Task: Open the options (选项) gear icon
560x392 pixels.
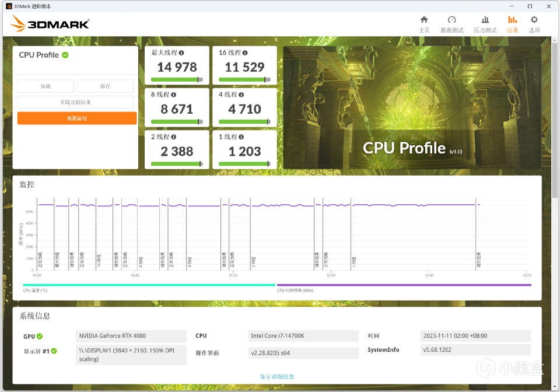Action: click(x=534, y=20)
